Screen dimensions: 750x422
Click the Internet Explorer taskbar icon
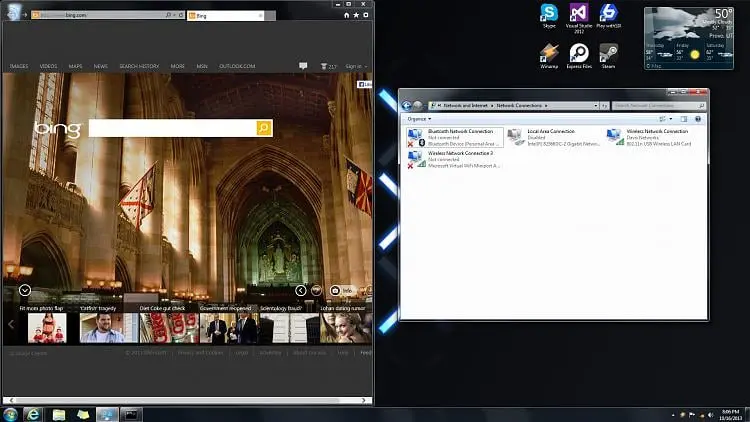click(x=33, y=414)
